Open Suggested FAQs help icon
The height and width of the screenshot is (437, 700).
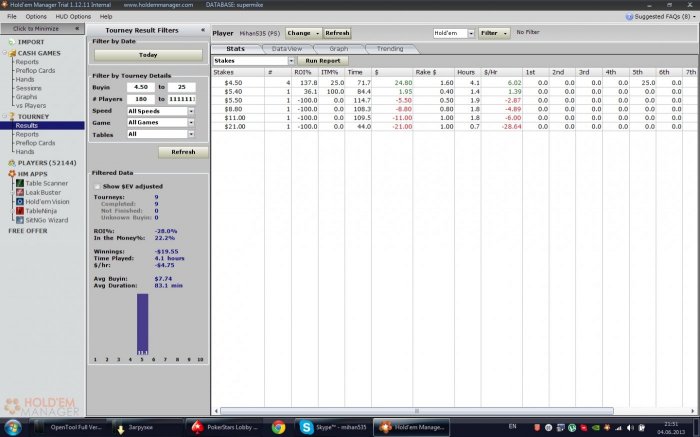pyautogui.click(x=629, y=17)
